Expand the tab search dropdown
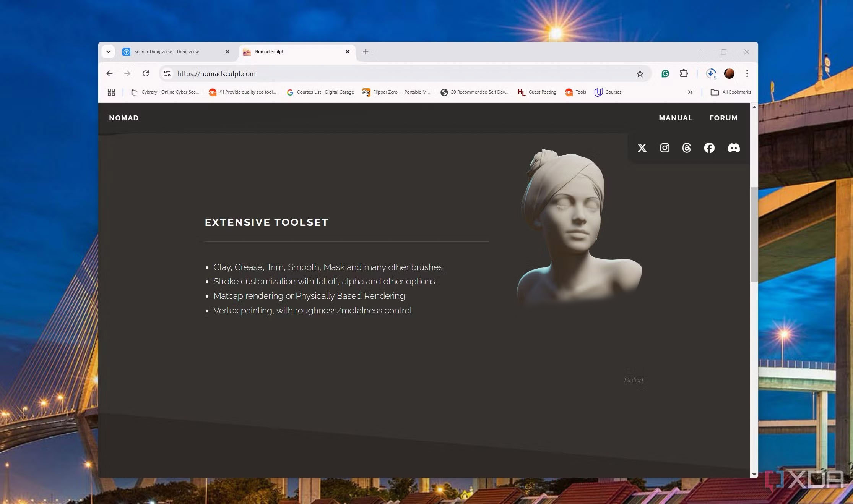This screenshot has width=853, height=504. 108,52
